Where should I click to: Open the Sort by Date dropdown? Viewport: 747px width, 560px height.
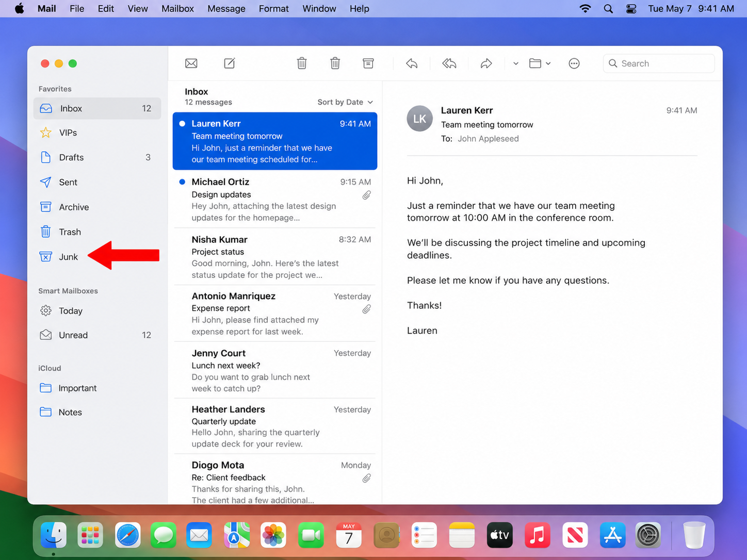(345, 102)
